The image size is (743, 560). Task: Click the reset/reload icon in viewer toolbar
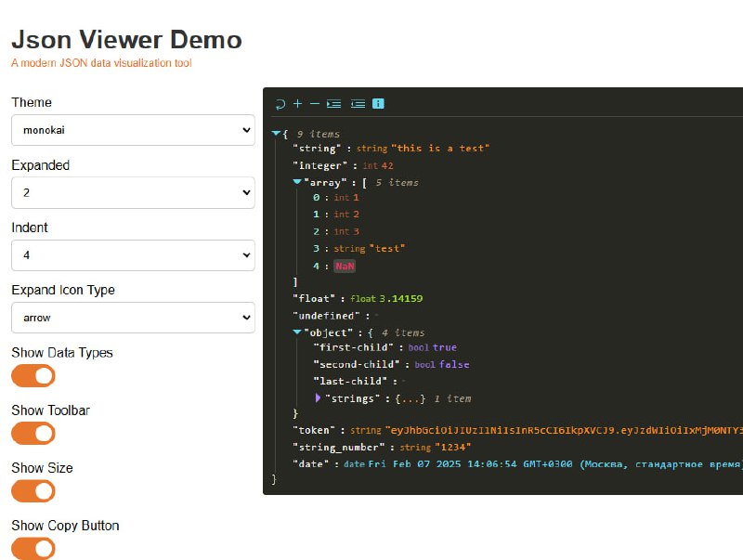tap(280, 104)
